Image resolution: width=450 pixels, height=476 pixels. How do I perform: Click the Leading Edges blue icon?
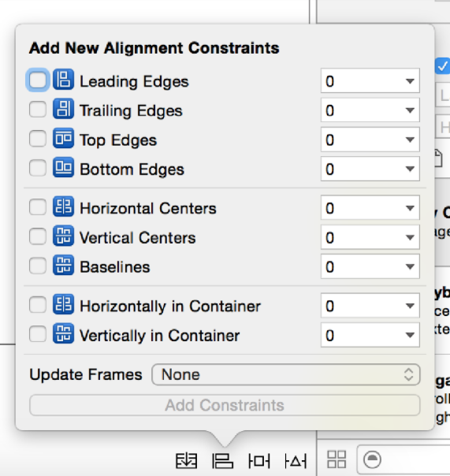tap(63, 80)
